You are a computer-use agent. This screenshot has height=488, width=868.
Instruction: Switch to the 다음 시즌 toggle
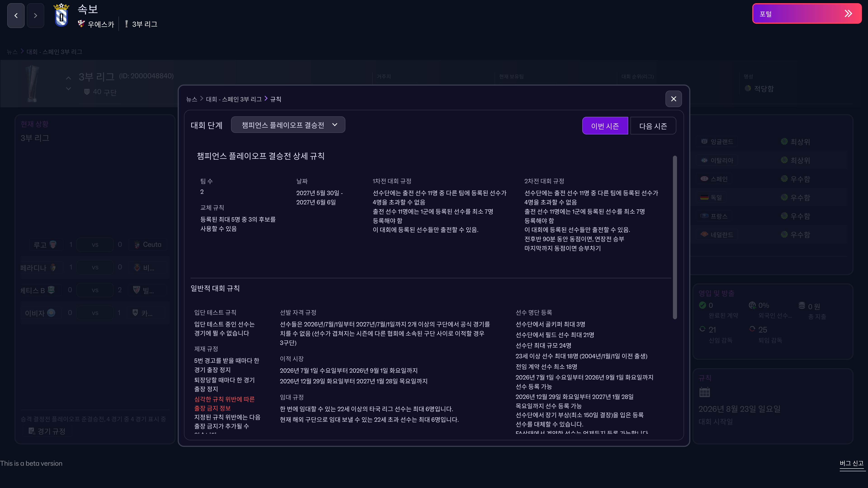pyautogui.click(x=653, y=126)
